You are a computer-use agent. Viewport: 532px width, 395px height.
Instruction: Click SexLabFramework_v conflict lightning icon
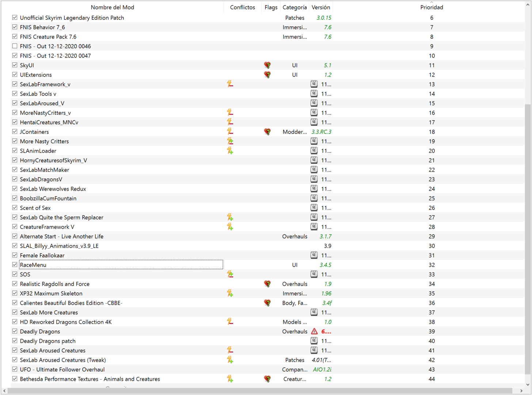tap(230, 84)
